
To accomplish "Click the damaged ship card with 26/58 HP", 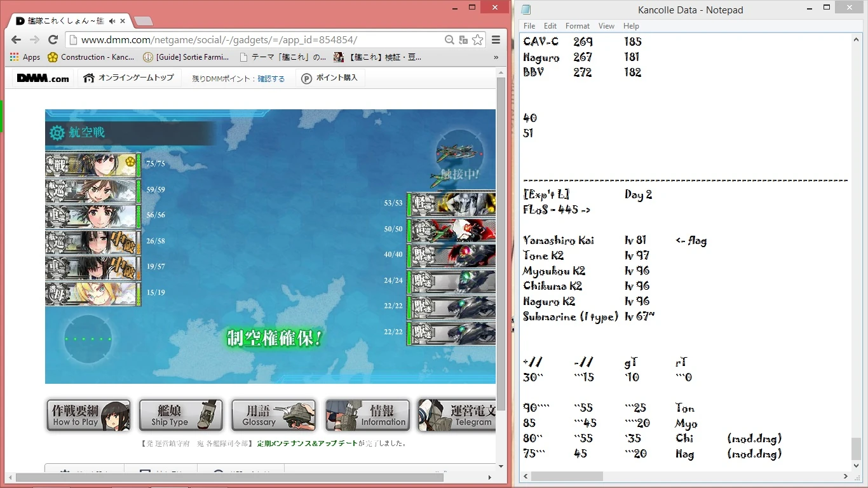I will [93, 242].
